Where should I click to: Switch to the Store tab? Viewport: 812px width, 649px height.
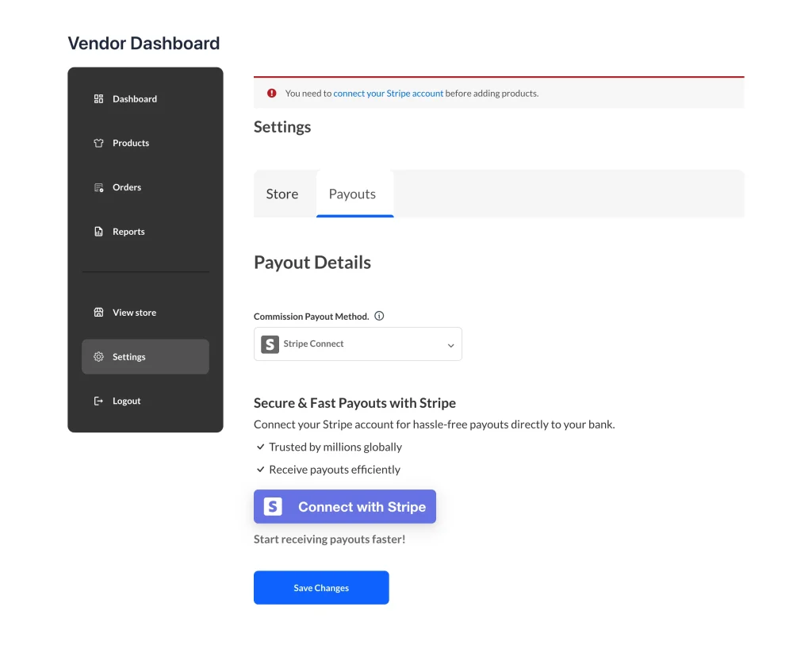pos(282,194)
